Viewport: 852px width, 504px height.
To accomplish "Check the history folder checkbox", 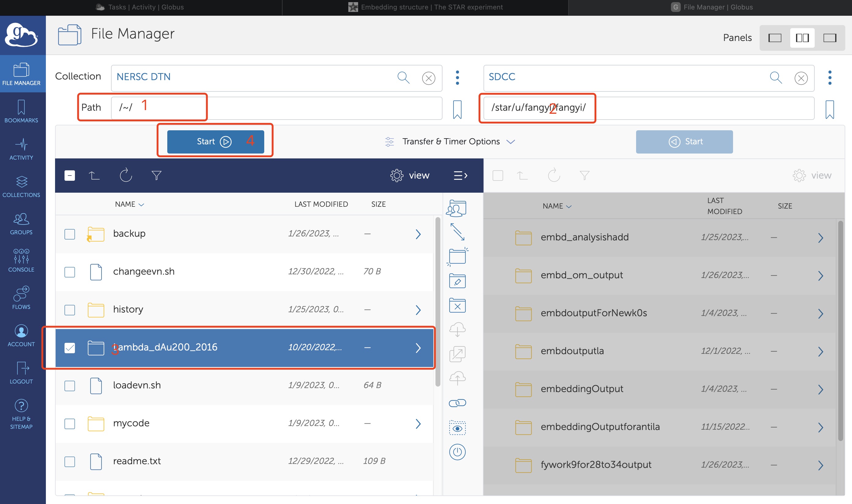I will (70, 310).
